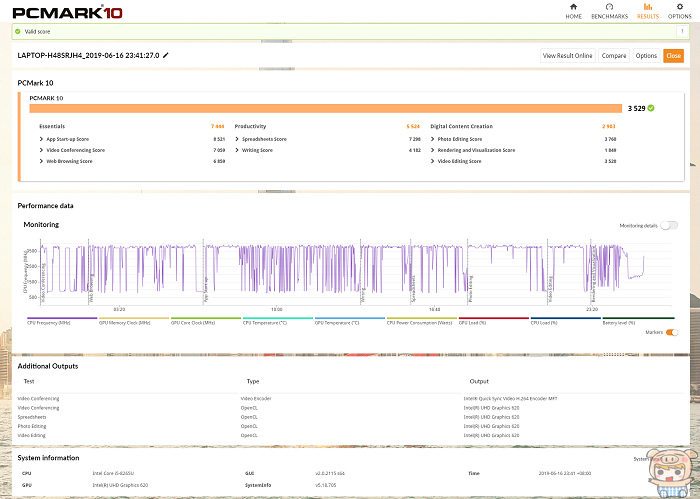700x499 pixels.
Task: Click the orange Close button
Action: 673,56
